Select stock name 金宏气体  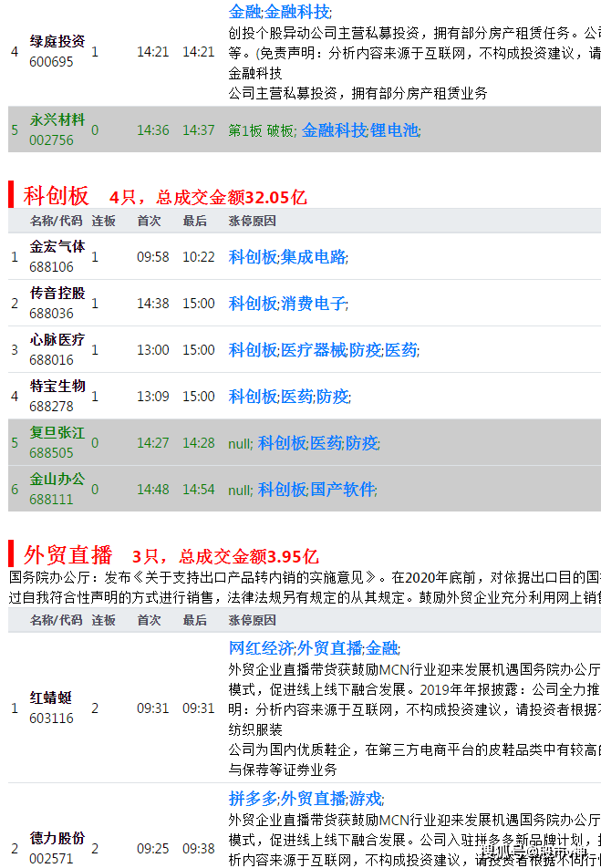[x=57, y=246]
